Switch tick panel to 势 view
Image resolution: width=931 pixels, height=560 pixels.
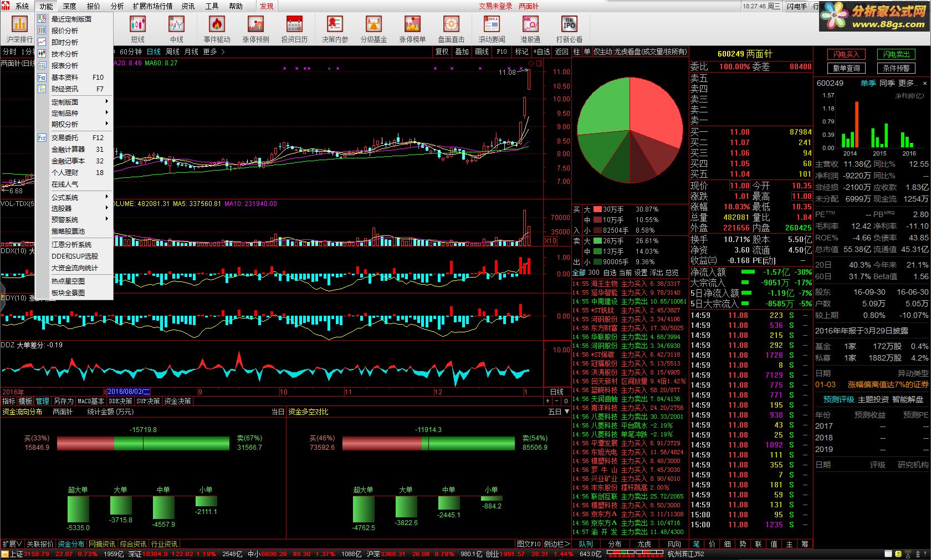(743, 544)
